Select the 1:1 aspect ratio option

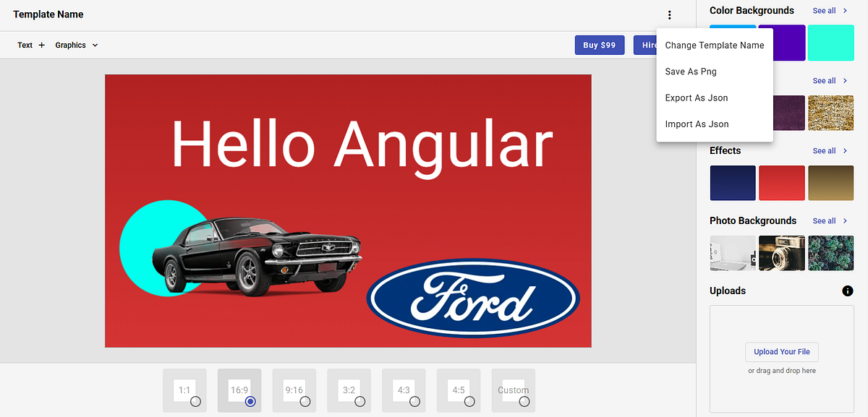184,390
